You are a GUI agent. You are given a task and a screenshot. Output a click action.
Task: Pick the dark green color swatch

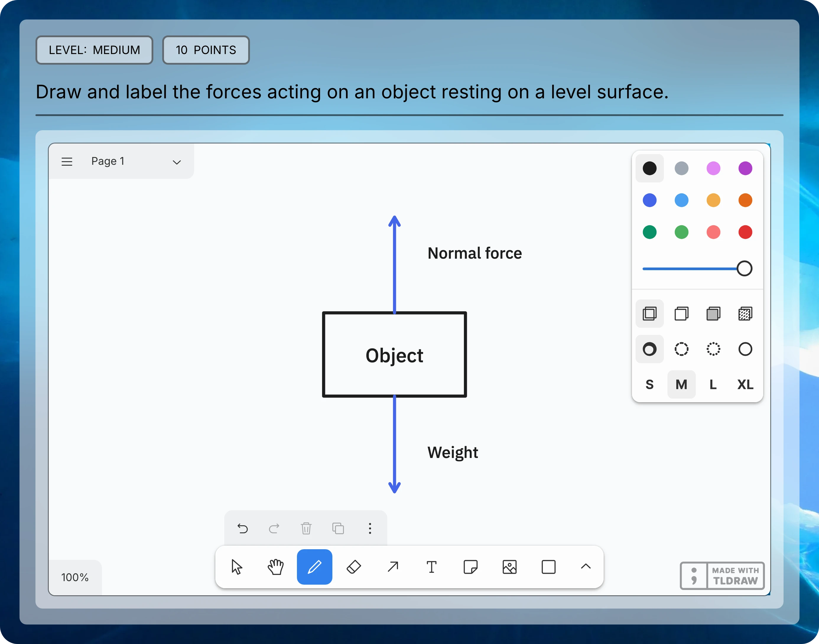650,232
